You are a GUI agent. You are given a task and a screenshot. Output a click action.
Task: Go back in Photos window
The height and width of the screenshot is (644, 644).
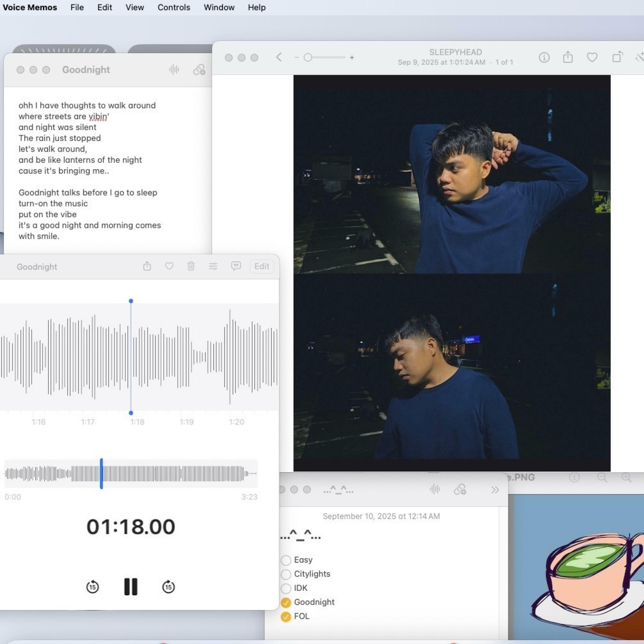(279, 57)
